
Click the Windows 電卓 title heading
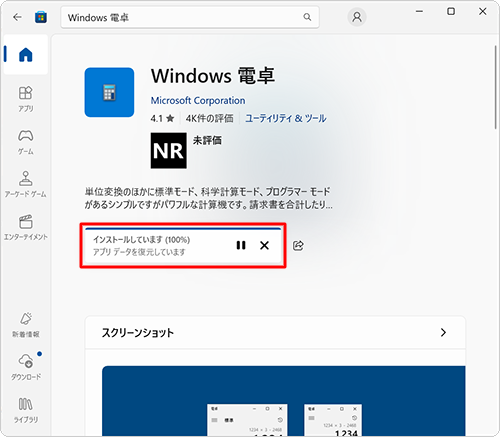[x=213, y=76]
